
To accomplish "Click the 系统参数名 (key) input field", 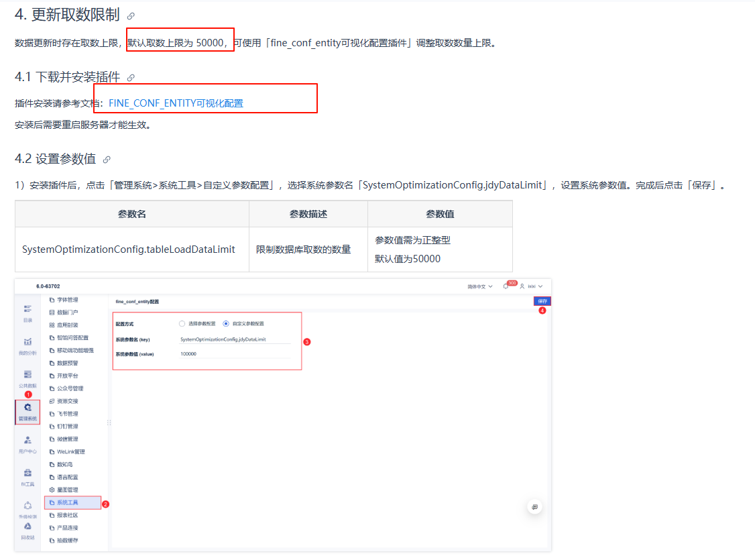I will click(x=235, y=339).
